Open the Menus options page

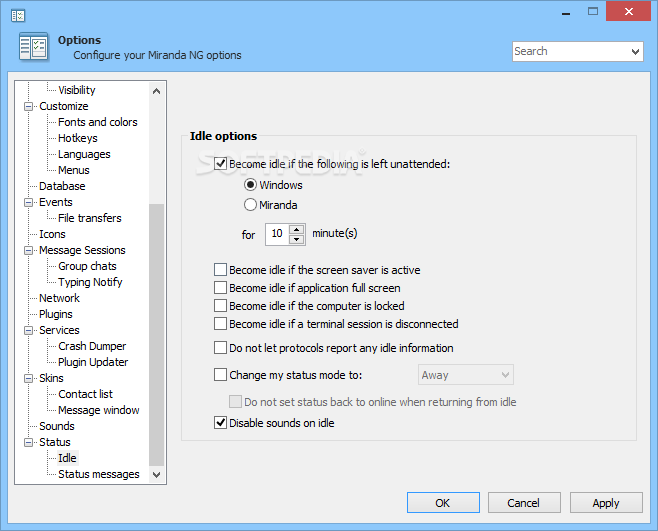click(x=73, y=170)
